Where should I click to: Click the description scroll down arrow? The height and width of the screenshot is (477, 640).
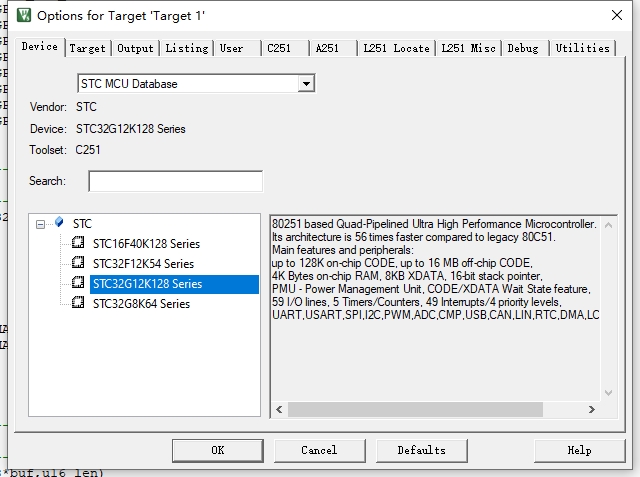coord(608,393)
